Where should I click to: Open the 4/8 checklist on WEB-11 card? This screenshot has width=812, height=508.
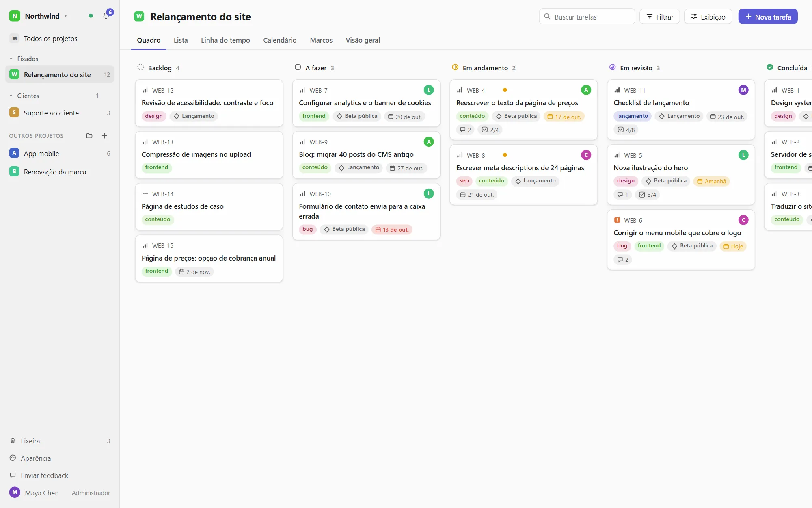[626, 130]
